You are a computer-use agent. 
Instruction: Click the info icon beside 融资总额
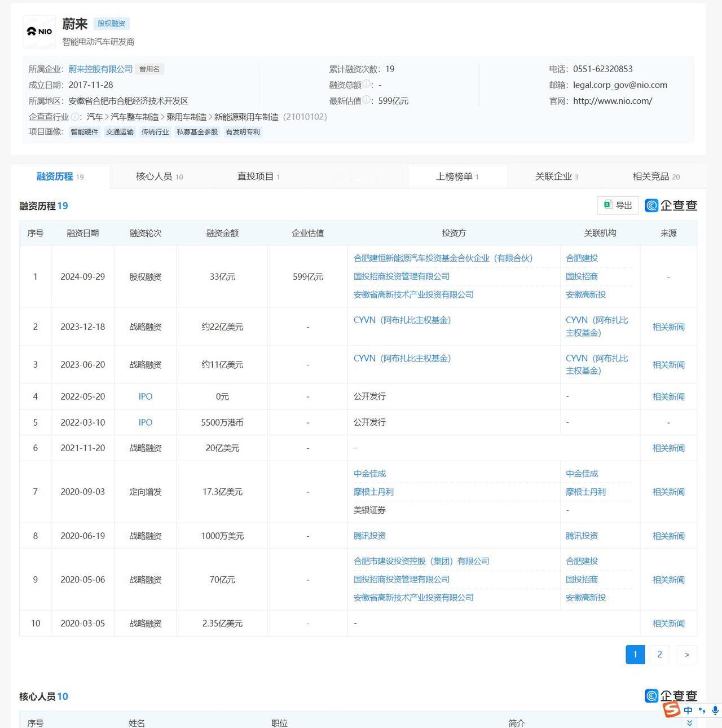[x=367, y=84]
